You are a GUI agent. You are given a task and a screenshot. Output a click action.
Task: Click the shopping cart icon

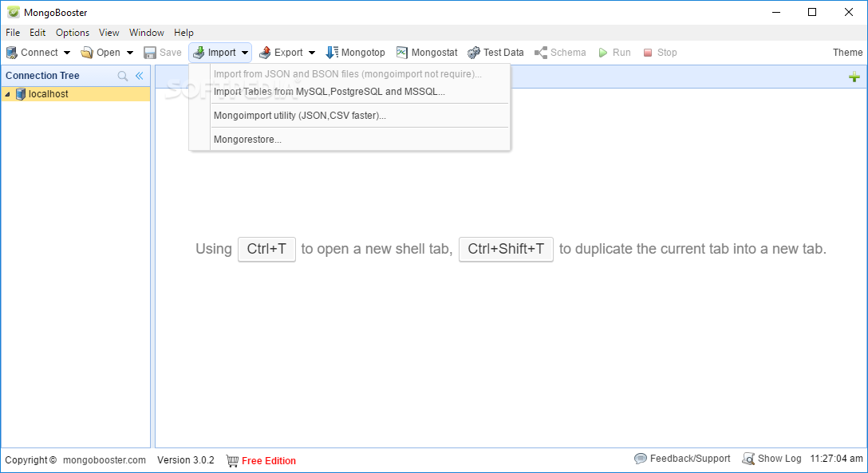pyautogui.click(x=232, y=460)
